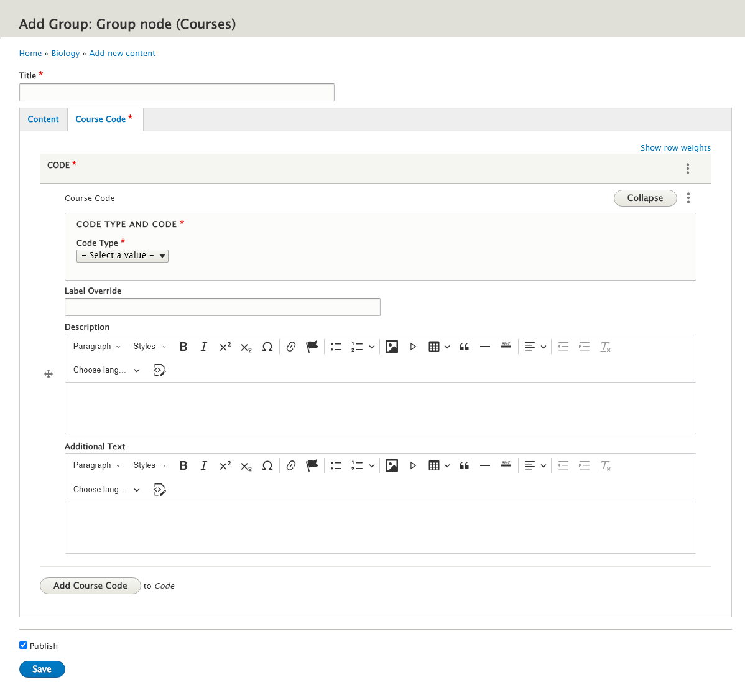
Task: Click Italic in the Additional Text toolbar
Action: [x=203, y=465]
